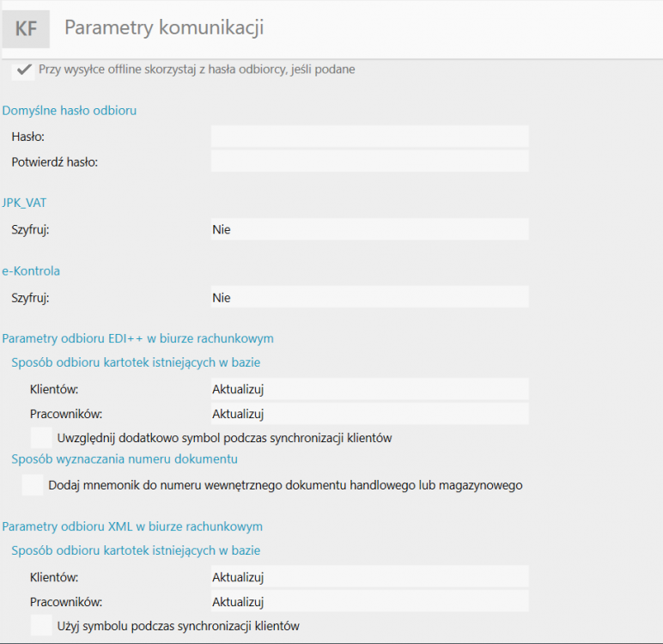Focus the 'Potwierdź hasło' field

tap(369, 161)
